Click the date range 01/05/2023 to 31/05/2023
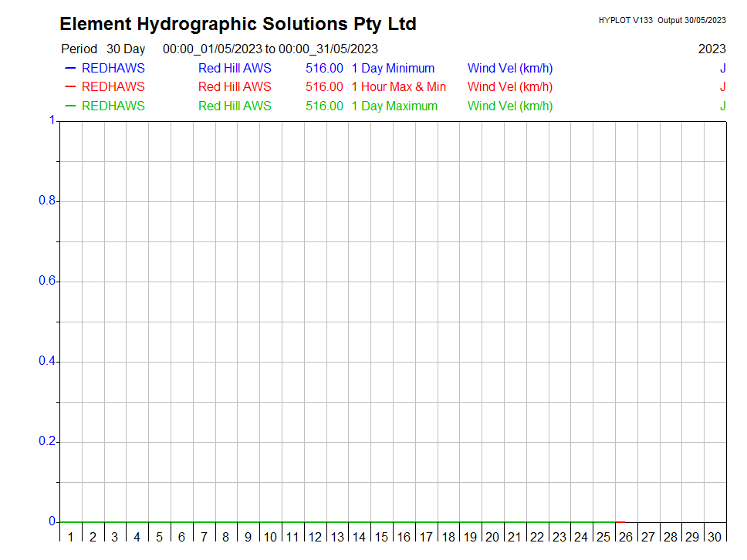747x560 pixels. pos(270,49)
